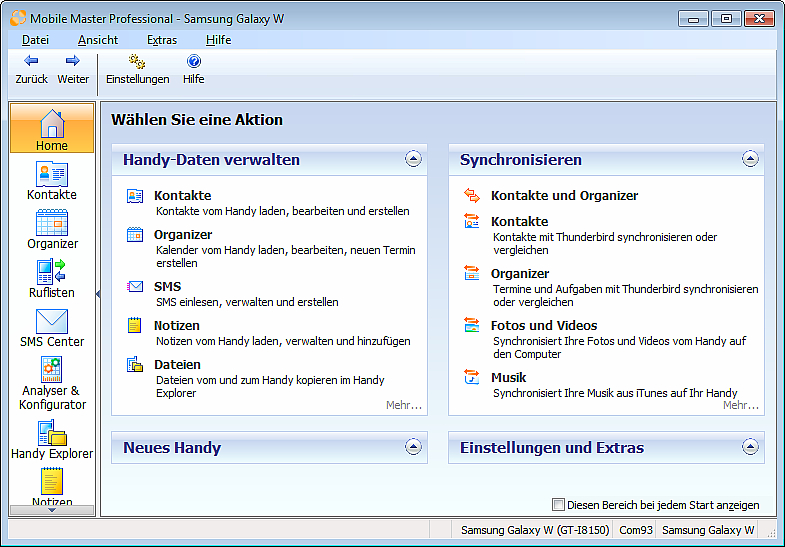Open the Datei menu
The height and width of the screenshot is (547, 785).
coord(35,40)
